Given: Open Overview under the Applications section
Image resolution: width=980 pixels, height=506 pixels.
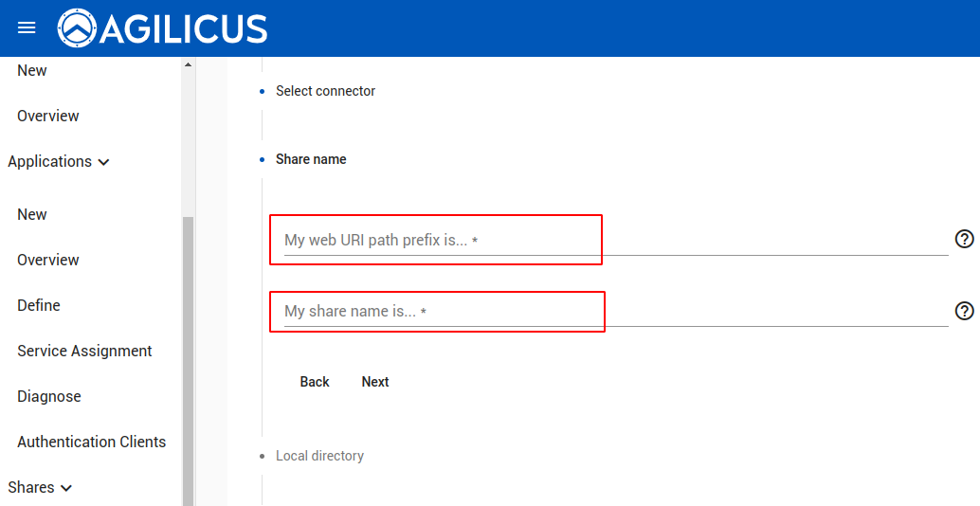Looking at the screenshot, I should click(48, 261).
